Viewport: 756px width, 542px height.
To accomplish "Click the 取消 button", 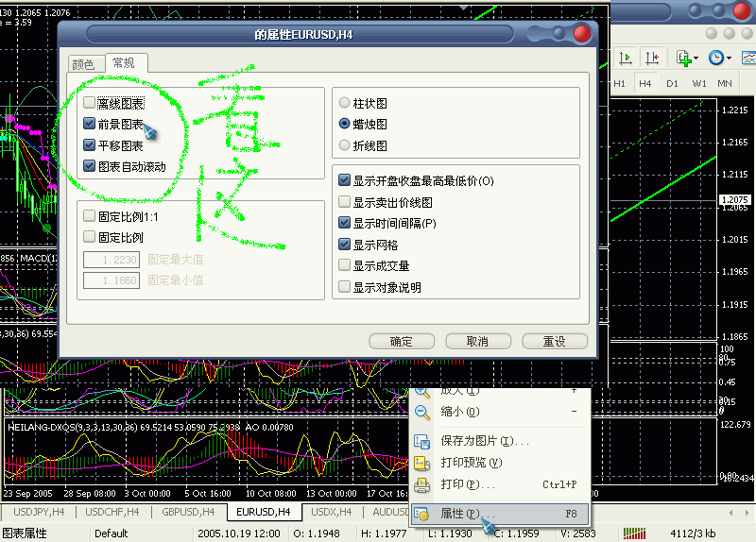I will click(x=478, y=342).
